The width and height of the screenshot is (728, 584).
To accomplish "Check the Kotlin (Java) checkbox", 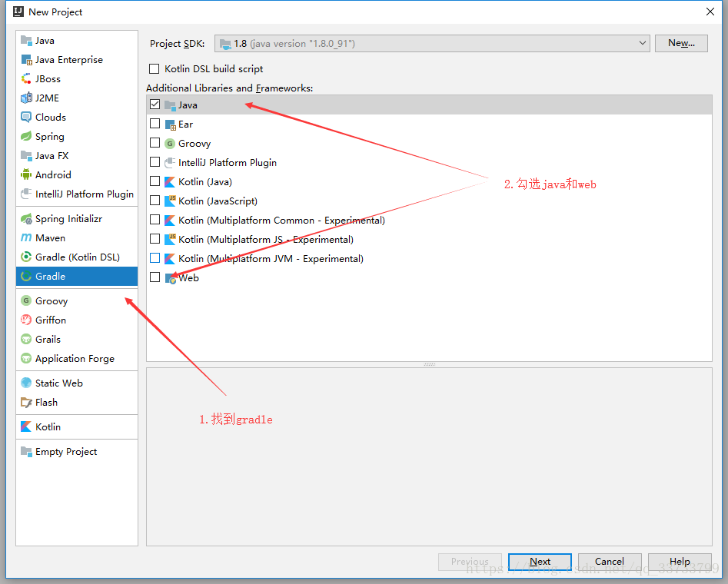I will [155, 181].
